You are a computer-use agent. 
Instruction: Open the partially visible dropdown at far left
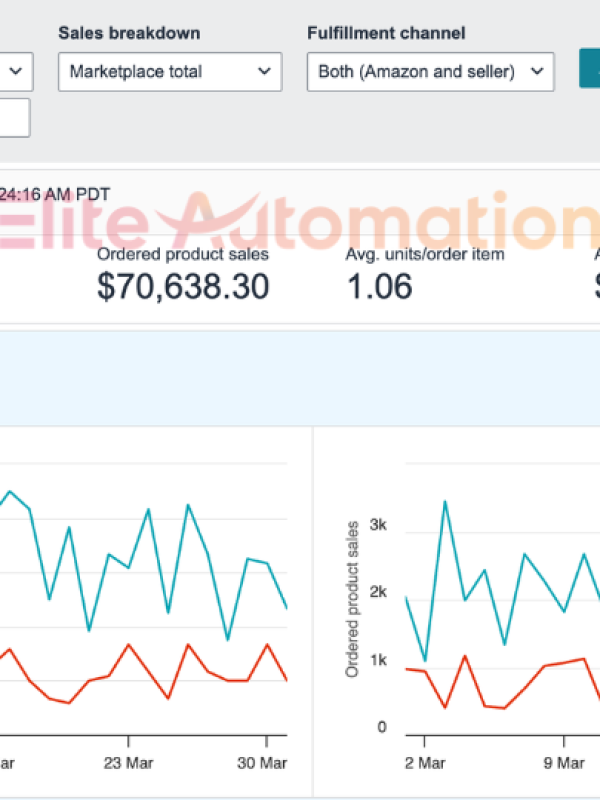pyautogui.click(x=16, y=72)
